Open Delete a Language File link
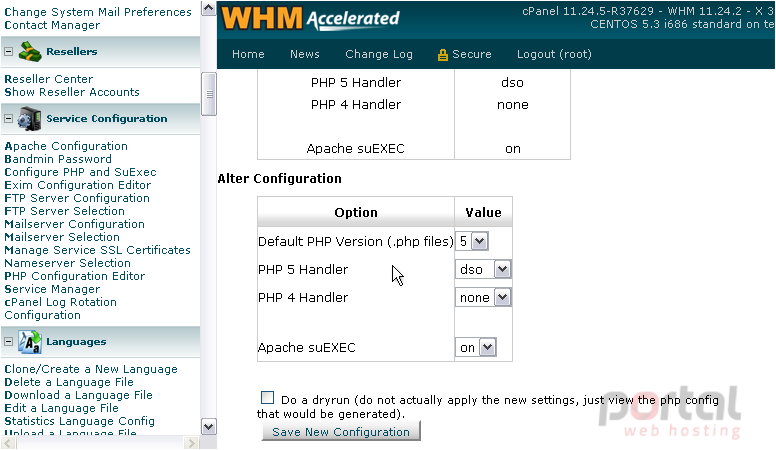 tap(69, 382)
